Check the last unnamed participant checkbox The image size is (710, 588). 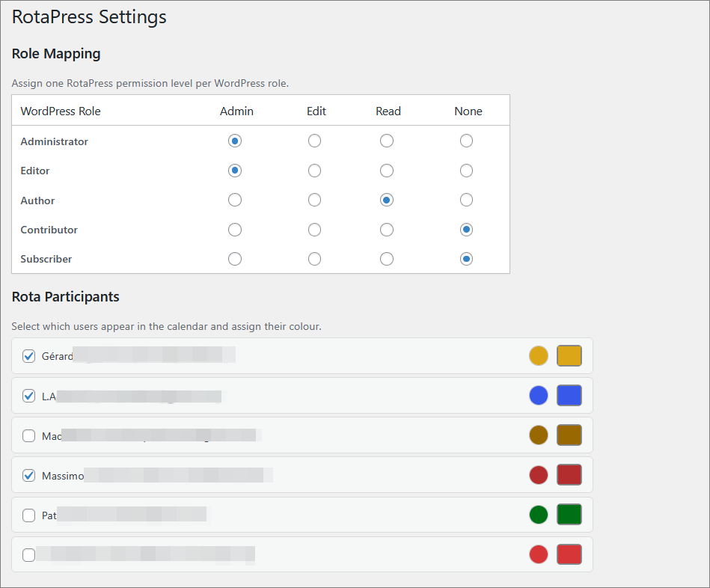28,555
